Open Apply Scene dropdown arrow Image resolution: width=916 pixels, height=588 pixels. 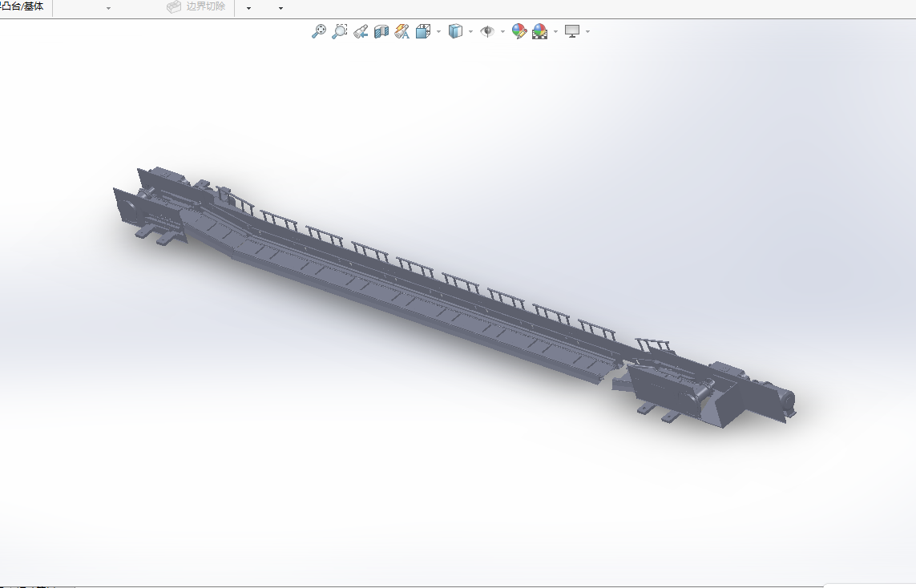tap(555, 31)
